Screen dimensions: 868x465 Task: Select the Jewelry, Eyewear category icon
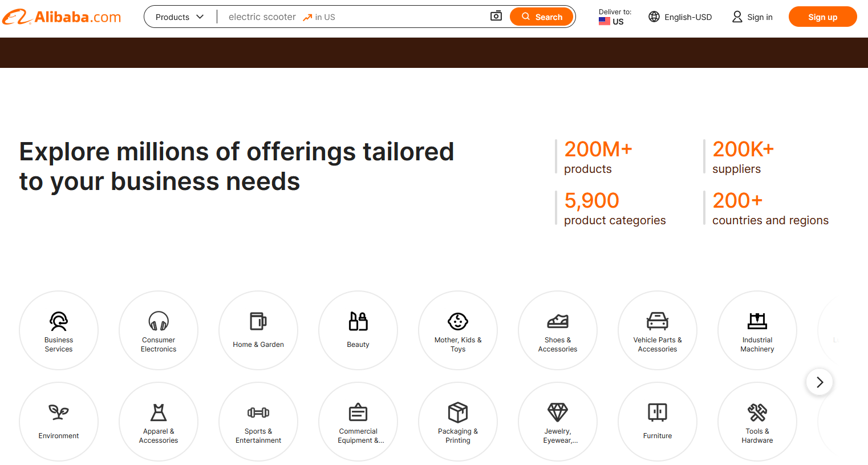pos(558,413)
